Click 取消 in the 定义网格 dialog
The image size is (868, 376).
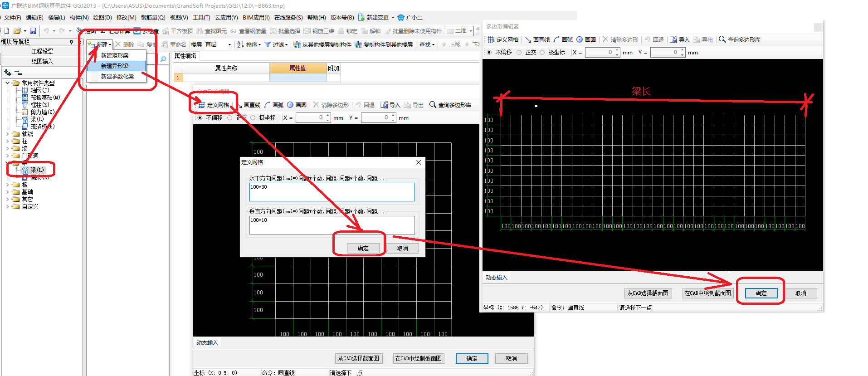402,248
